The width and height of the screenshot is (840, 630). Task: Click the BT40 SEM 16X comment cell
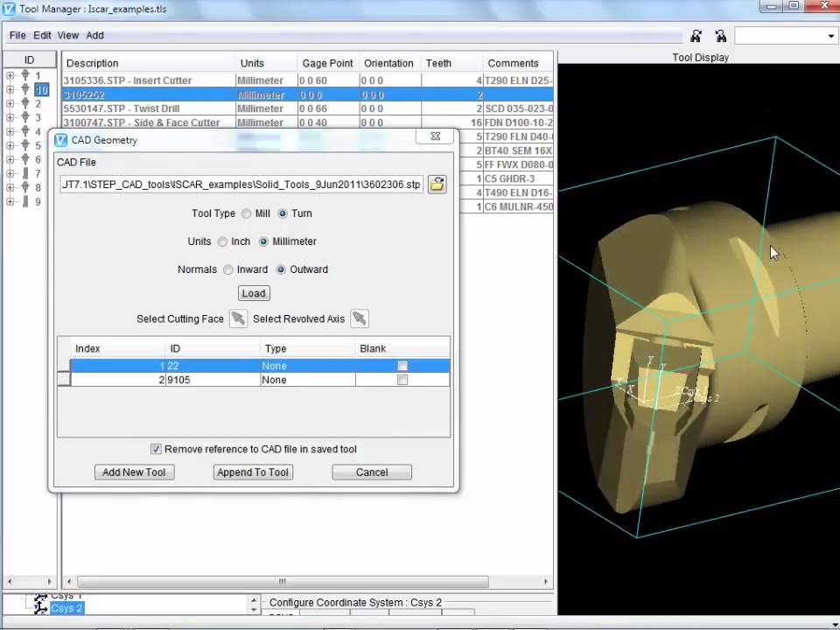coord(518,150)
